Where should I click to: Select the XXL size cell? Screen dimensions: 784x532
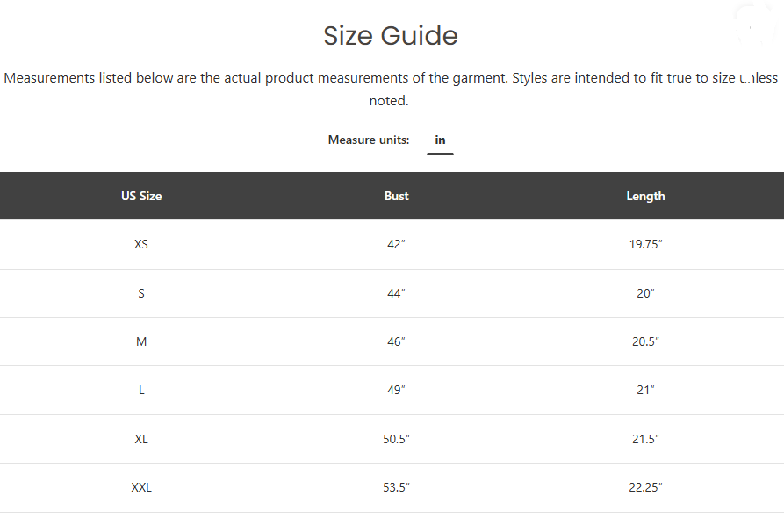[141, 487]
